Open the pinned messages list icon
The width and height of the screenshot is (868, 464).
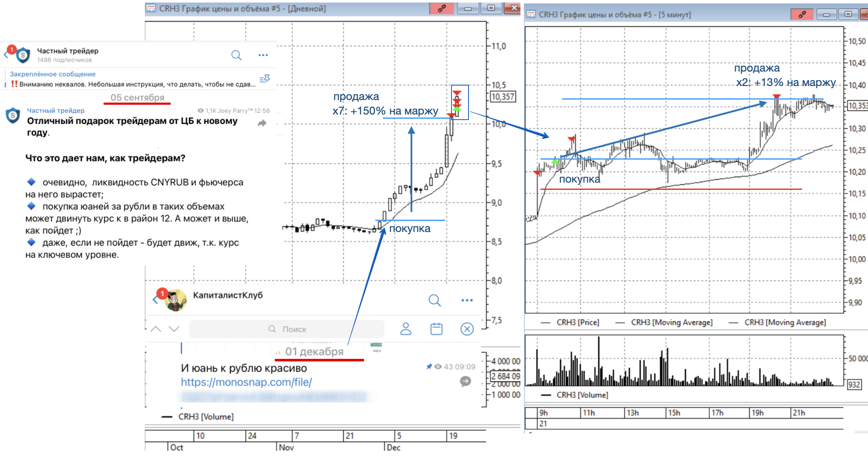265,79
